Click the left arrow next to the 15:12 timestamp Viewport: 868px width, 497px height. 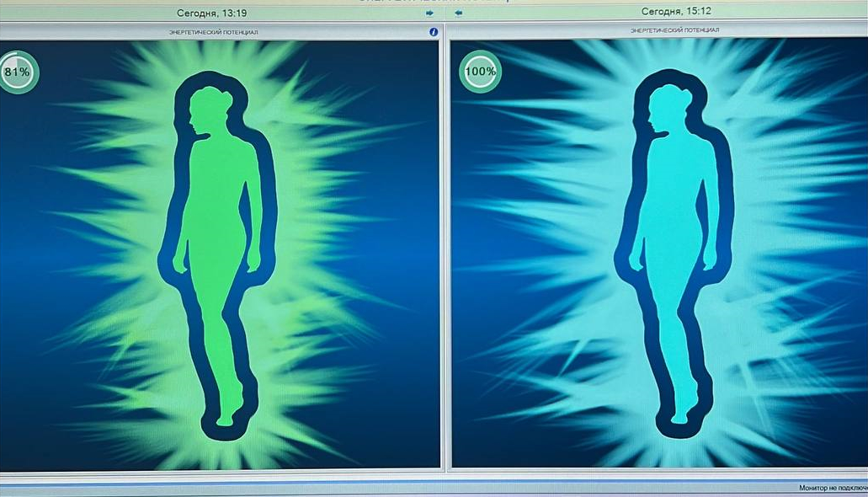(x=459, y=13)
